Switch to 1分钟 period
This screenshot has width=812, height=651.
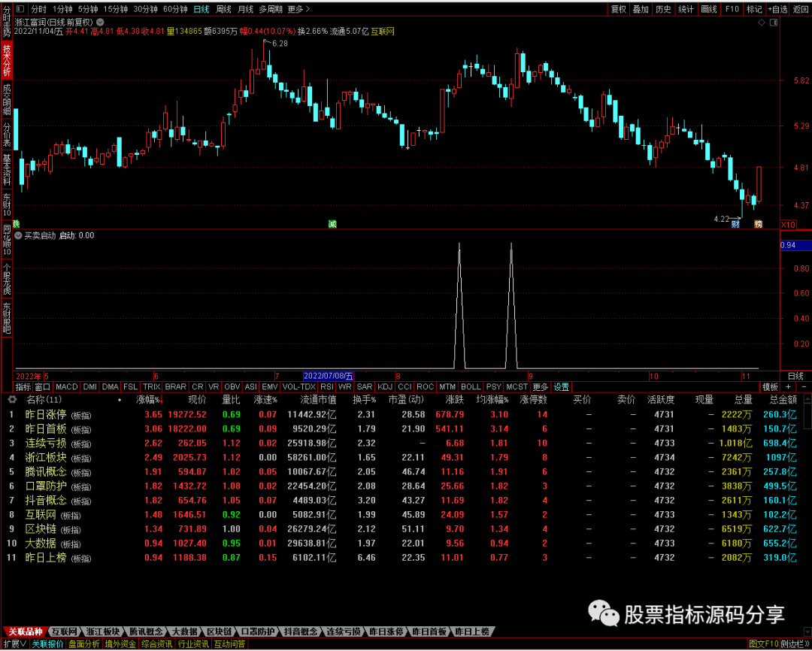[x=62, y=9]
